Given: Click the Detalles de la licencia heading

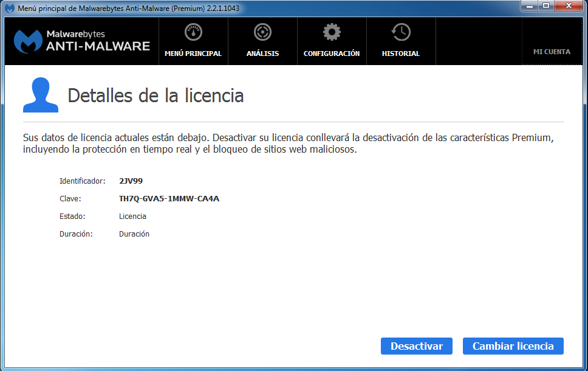Looking at the screenshot, I should pyautogui.click(x=156, y=95).
